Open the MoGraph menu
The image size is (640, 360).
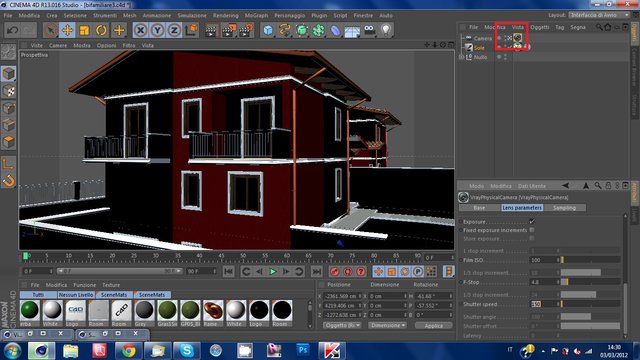click(256, 16)
